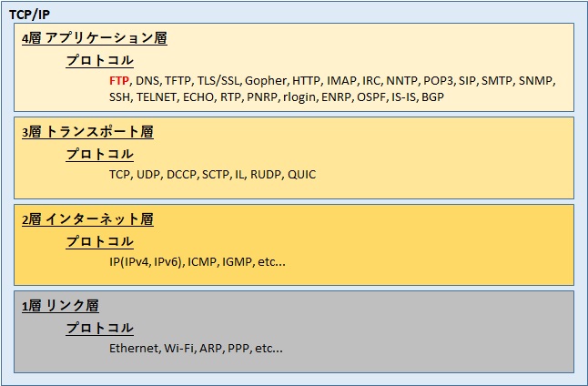This screenshot has height=386, width=588.
Task: Click SMTP in the application protocols
Action: tap(494, 80)
